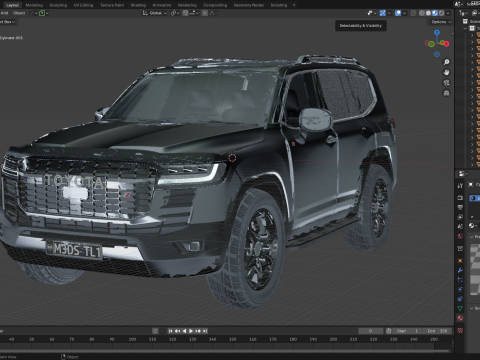
Task: Open the Options dropdown in viewport
Action: [441, 22]
